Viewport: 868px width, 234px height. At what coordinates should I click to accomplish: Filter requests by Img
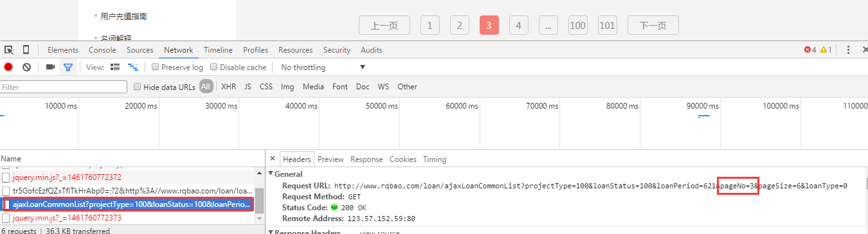(x=287, y=87)
